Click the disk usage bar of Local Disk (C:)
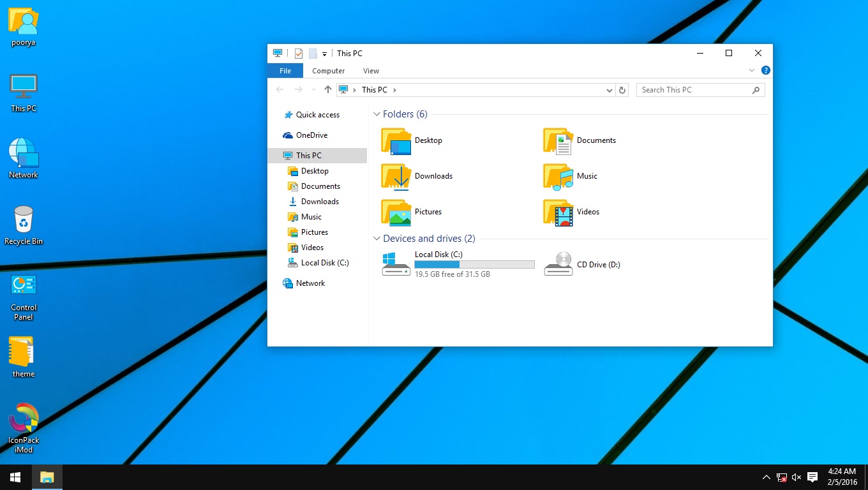 pyautogui.click(x=474, y=264)
